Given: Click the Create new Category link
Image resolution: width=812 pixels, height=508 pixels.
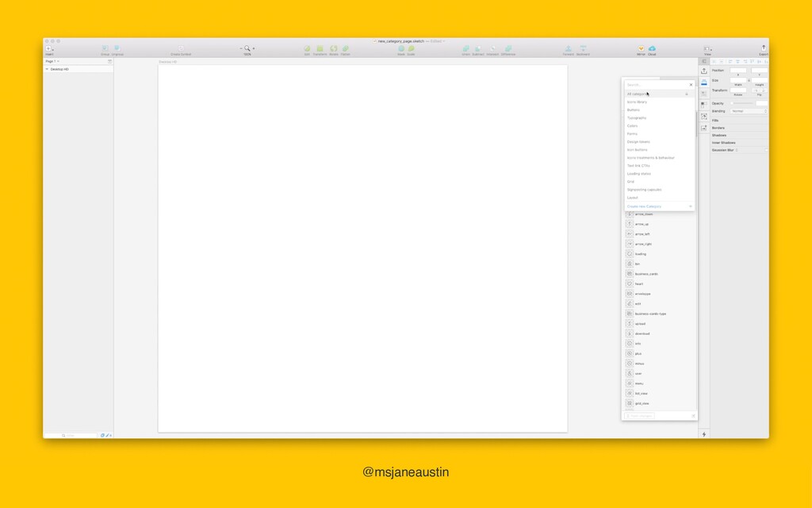Looking at the screenshot, I should tap(644, 206).
